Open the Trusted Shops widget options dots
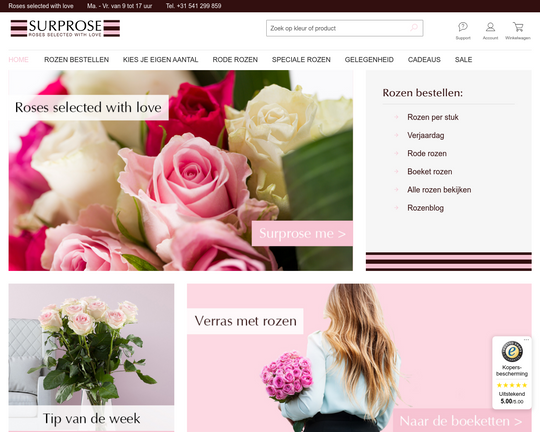The height and width of the screenshot is (432, 540). pos(526,339)
